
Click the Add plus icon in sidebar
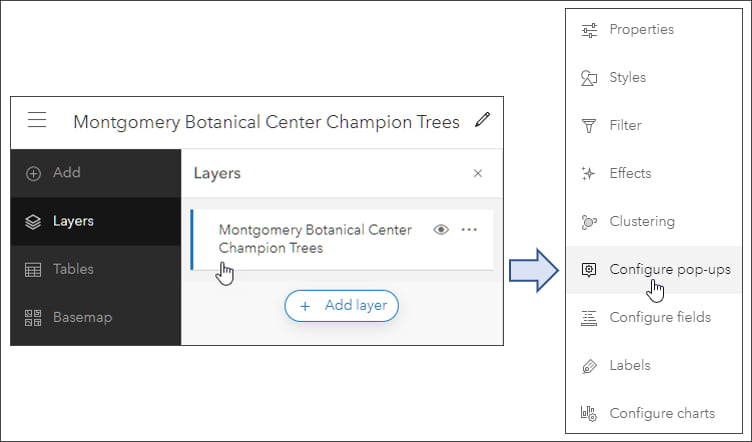(x=34, y=173)
